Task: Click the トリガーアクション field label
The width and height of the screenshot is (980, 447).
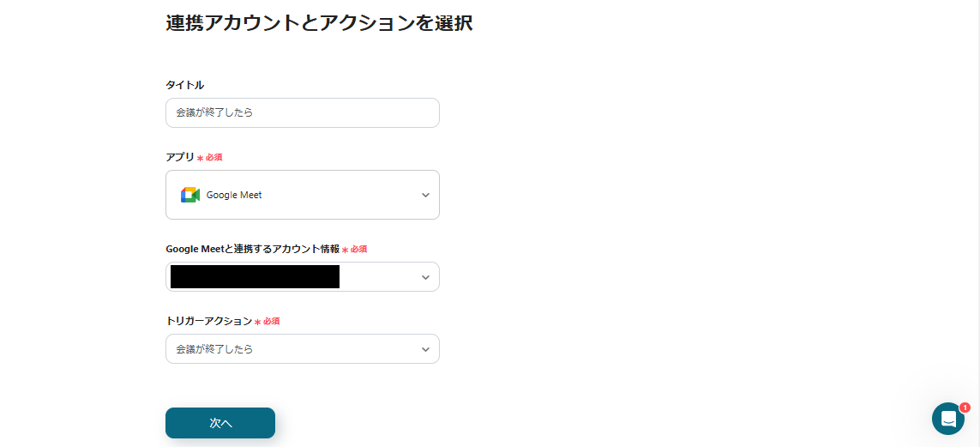Action: tap(208, 321)
